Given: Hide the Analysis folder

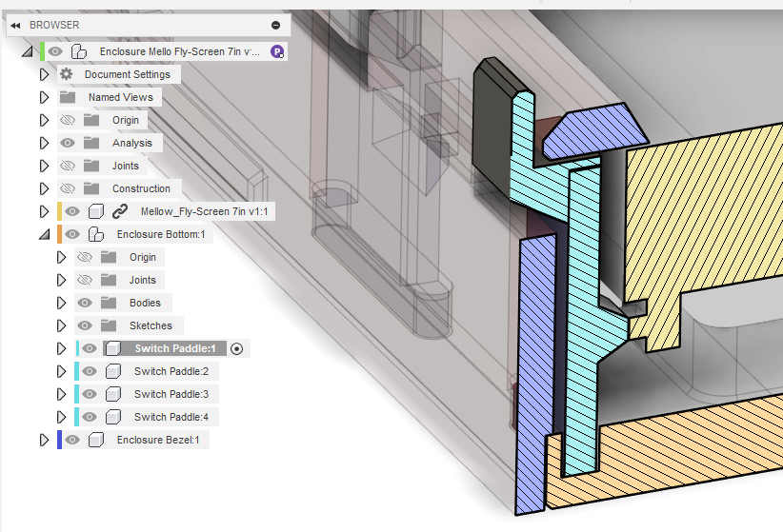Looking at the screenshot, I should (x=68, y=143).
